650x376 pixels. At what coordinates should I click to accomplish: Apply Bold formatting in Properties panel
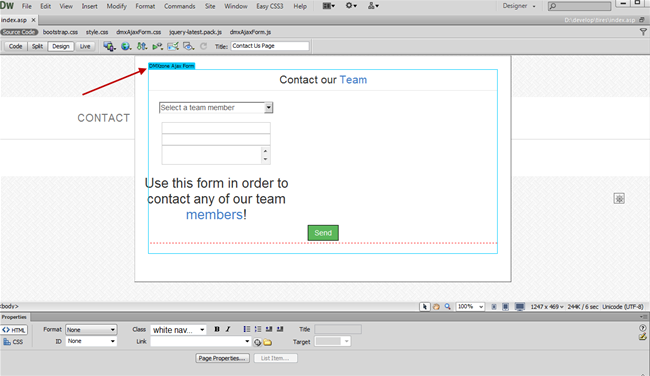[217, 329]
